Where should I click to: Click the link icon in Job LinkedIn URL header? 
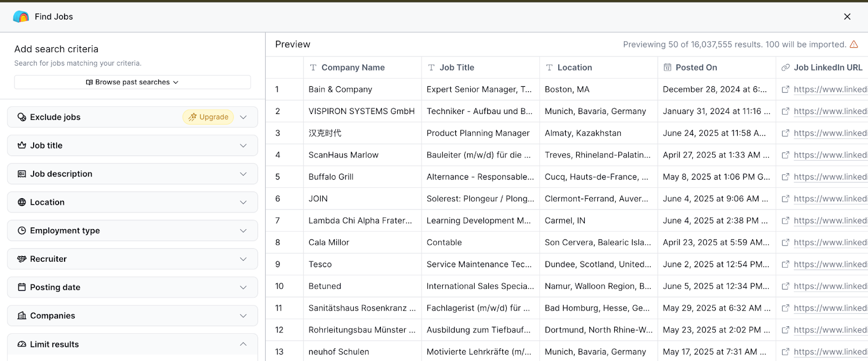pyautogui.click(x=786, y=67)
